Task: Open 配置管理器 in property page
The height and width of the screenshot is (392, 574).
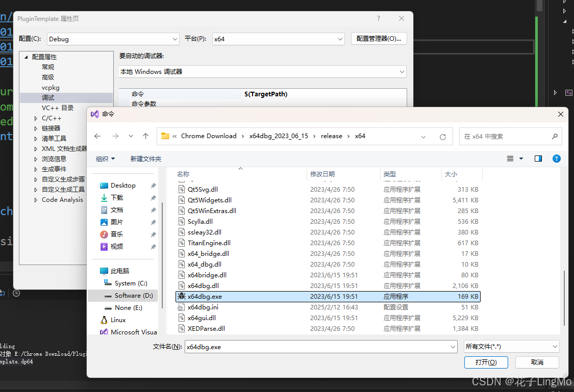Action: (379, 39)
